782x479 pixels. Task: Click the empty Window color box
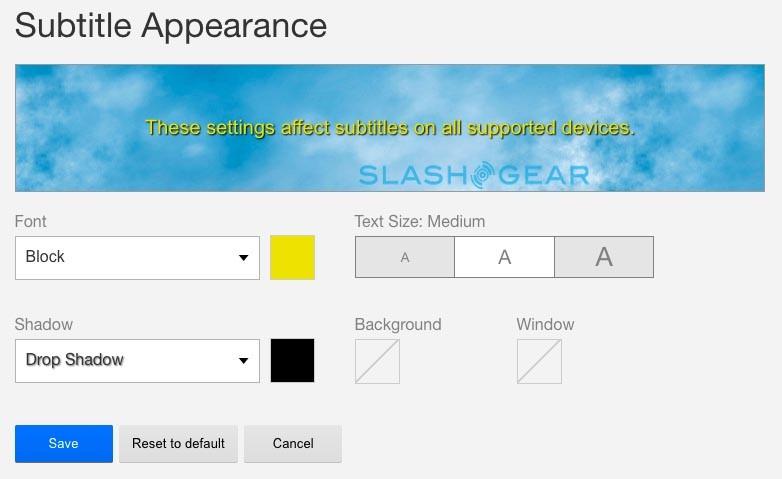pyautogui.click(x=539, y=361)
